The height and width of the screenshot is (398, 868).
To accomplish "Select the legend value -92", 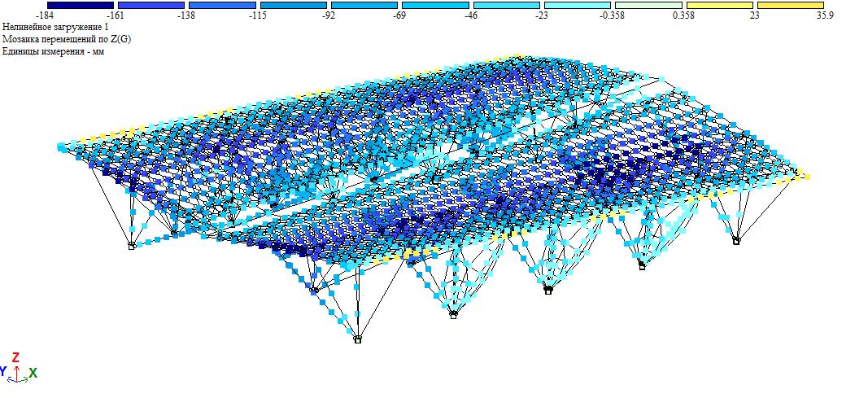I will (x=329, y=15).
